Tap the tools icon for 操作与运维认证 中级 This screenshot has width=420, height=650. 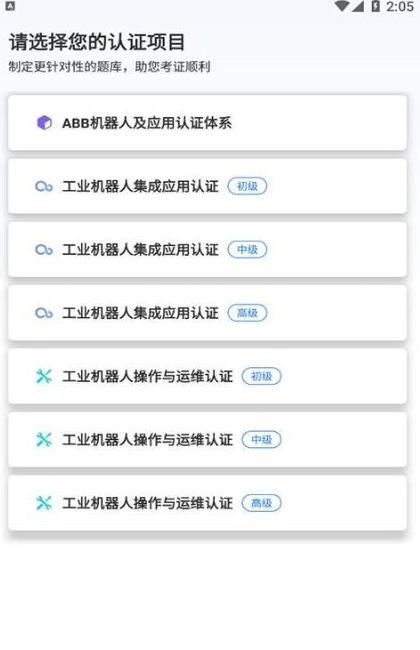pos(44,440)
